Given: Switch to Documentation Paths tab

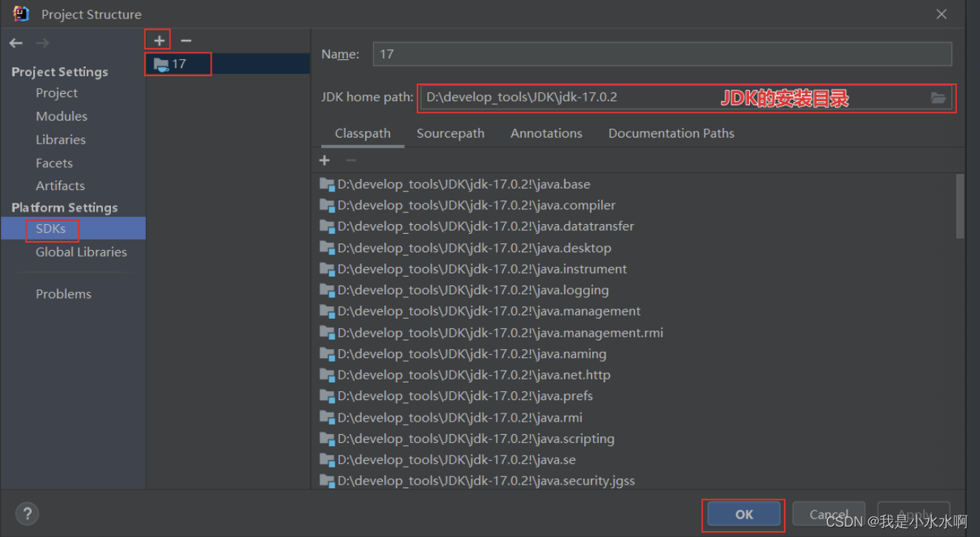Looking at the screenshot, I should point(671,134).
